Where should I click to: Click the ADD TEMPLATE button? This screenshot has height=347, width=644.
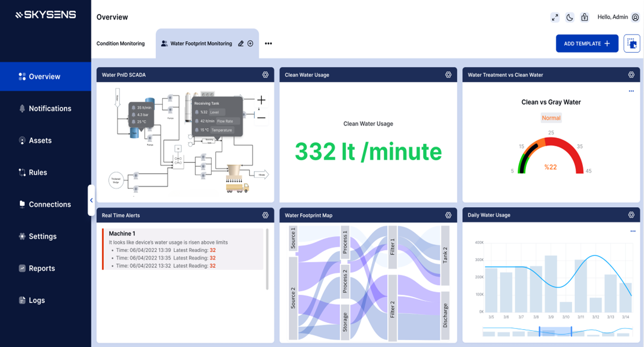coord(587,44)
